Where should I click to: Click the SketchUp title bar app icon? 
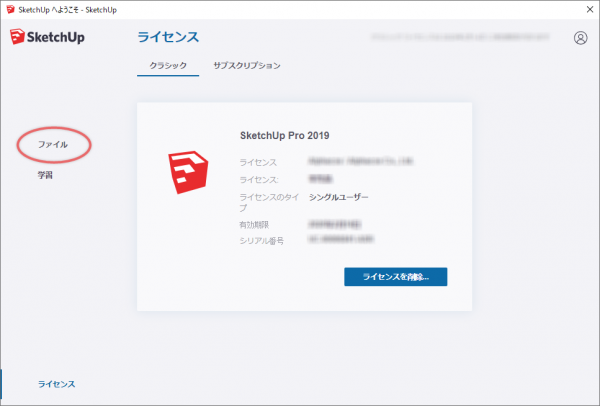11,10
